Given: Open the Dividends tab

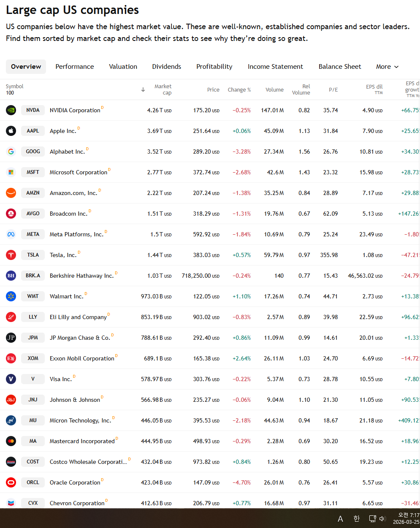Looking at the screenshot, I should 167,67.
